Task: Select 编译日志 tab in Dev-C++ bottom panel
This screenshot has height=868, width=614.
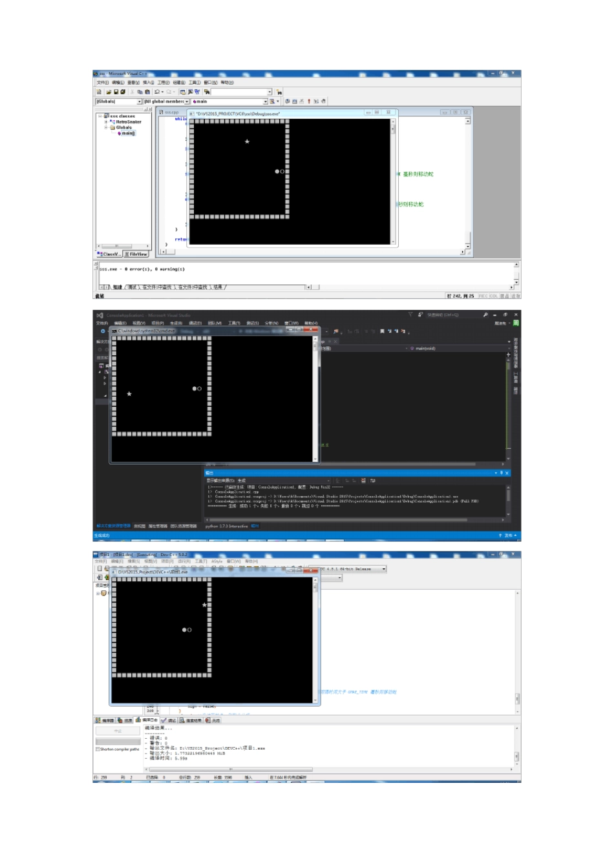Action: [x=147, y=719]
